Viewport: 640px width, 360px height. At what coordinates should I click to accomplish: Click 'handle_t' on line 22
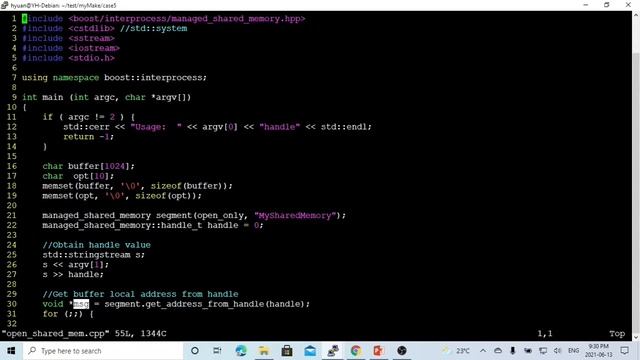[182, 225]
